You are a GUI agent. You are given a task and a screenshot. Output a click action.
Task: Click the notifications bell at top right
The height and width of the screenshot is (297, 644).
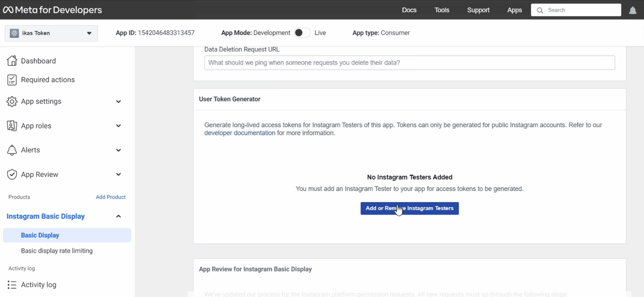pos(632,10)
